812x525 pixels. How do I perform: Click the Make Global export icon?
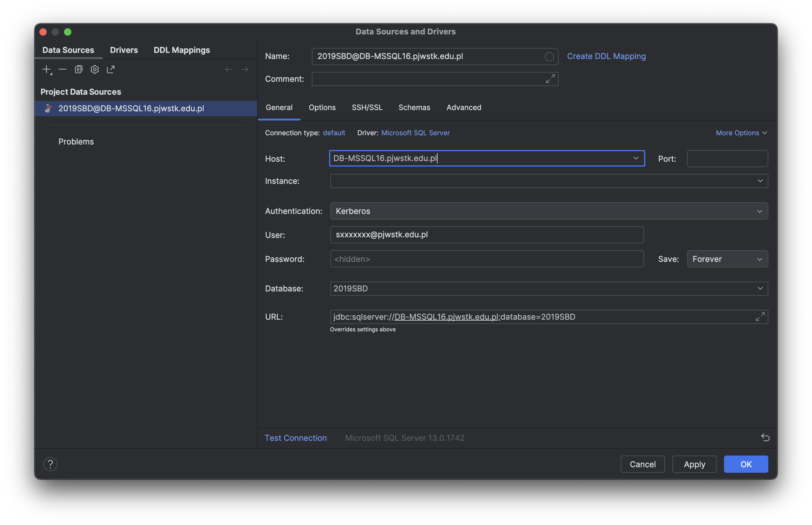pos(111,69)
